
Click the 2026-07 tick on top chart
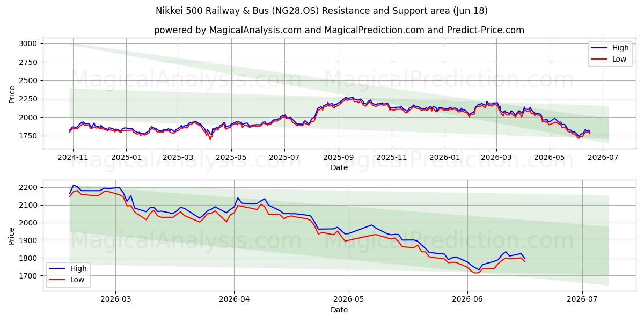pos(603,157)
